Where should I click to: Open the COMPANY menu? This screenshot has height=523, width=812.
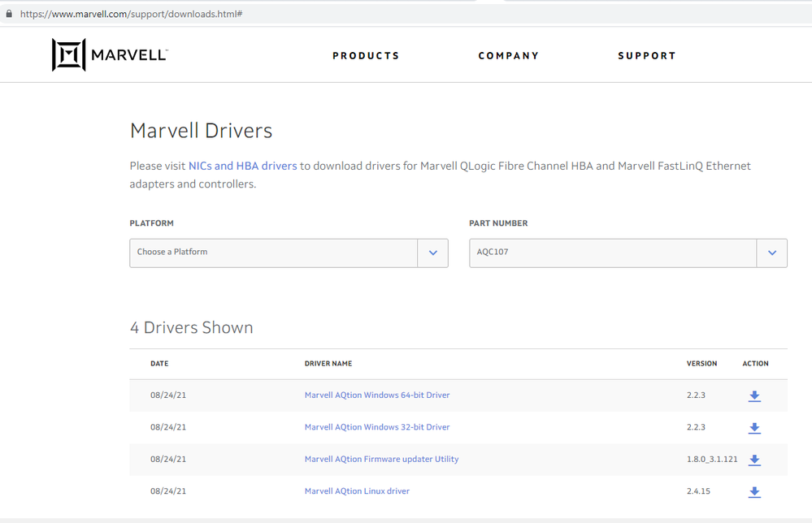pos(509,55)
